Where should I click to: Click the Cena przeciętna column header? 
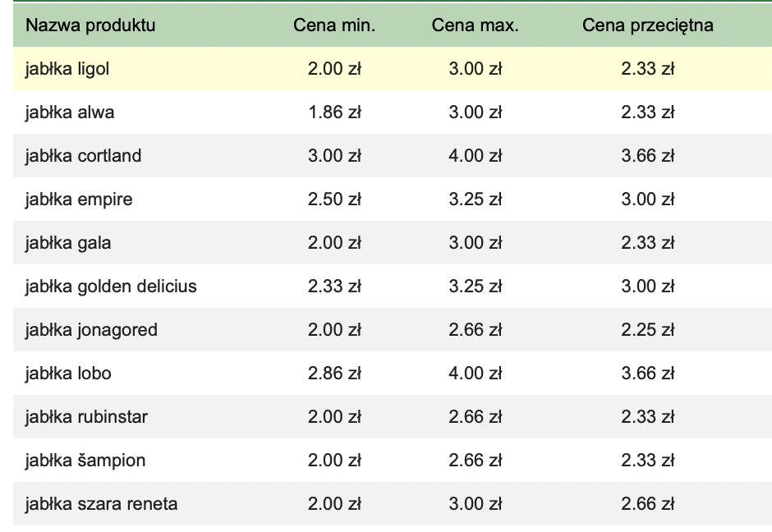click(x=647, y=25)
